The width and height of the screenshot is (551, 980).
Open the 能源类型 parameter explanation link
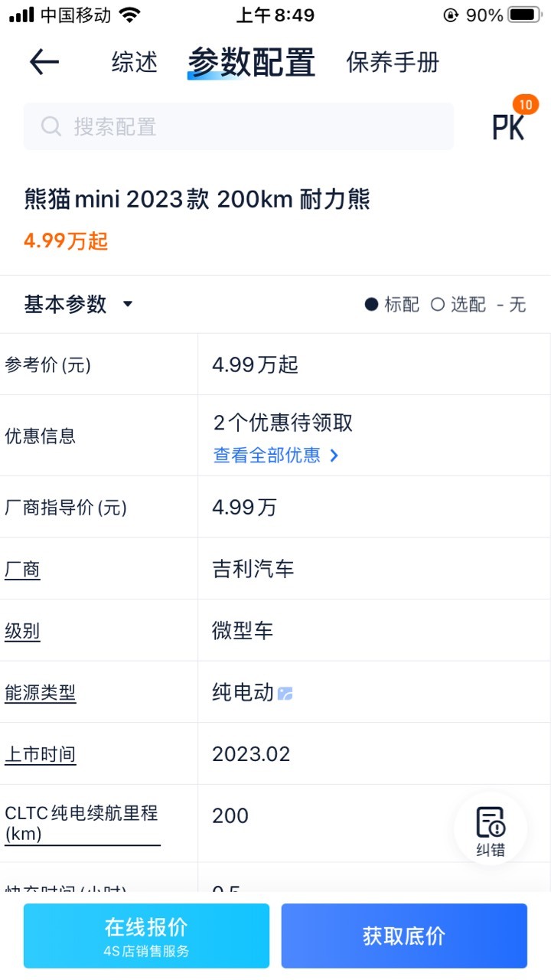[x=40, y=693]
